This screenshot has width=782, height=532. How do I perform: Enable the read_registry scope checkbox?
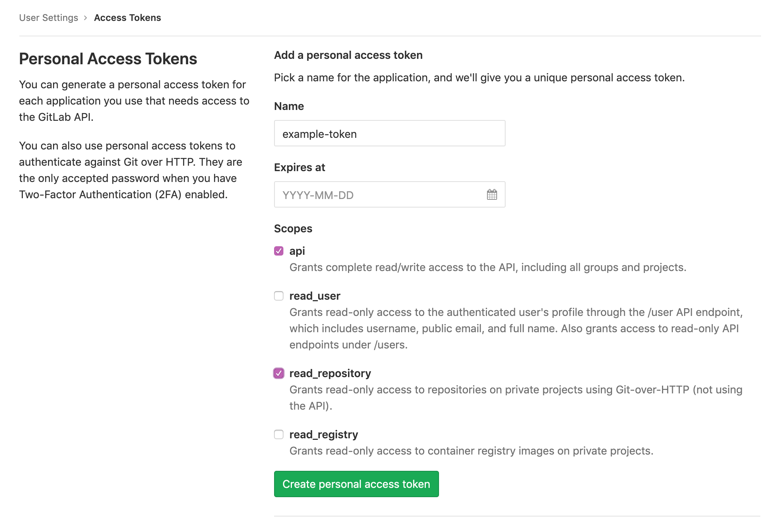279,434
